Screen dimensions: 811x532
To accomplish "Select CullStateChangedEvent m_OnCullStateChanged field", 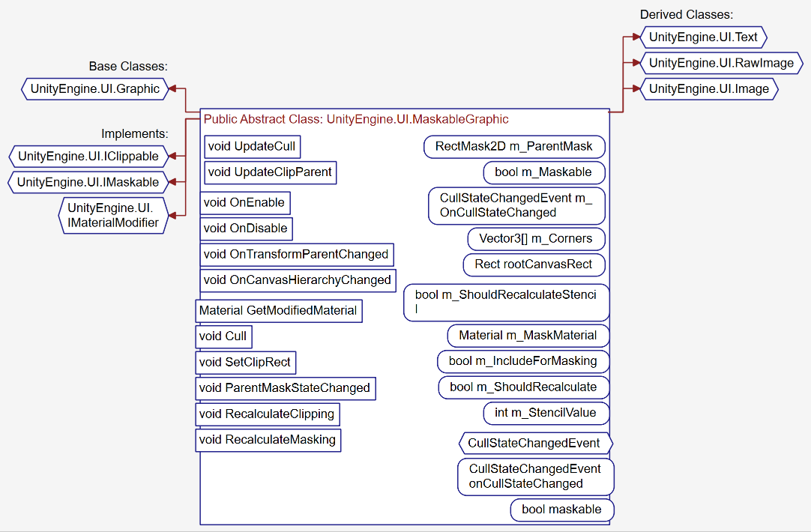I will (516, 206).
